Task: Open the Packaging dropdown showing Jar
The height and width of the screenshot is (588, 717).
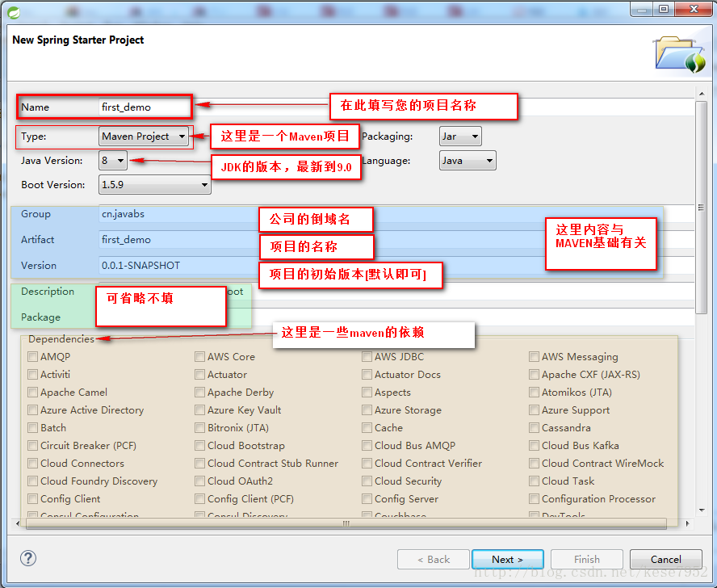Action: coord(460,136)
